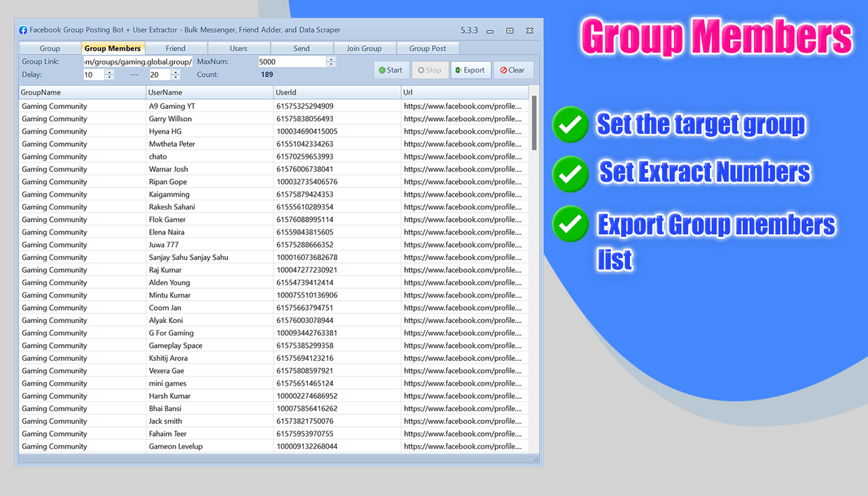Select the Raj Kumar row
868x496 pixels.
[x=273, y=270]
